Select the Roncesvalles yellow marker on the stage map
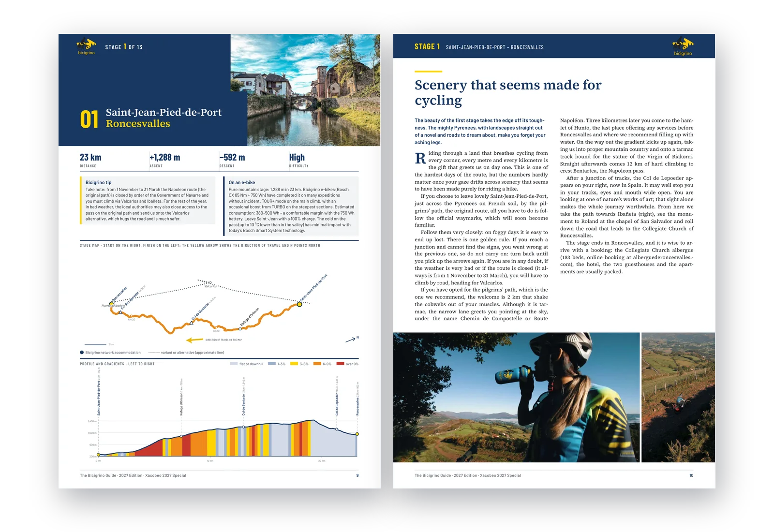This screenshot has height=532, width=774. pos(112,303)
